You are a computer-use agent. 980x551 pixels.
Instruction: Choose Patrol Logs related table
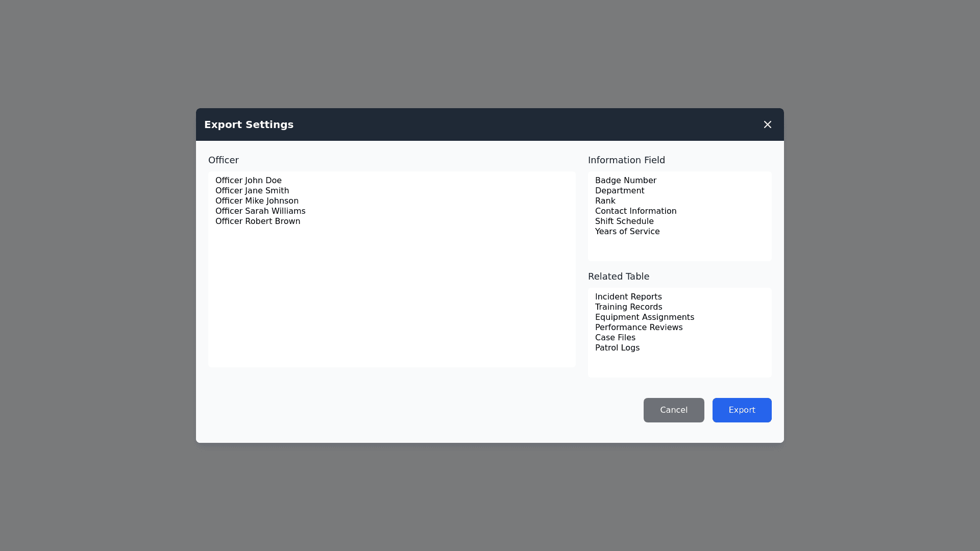pos(617,348)
